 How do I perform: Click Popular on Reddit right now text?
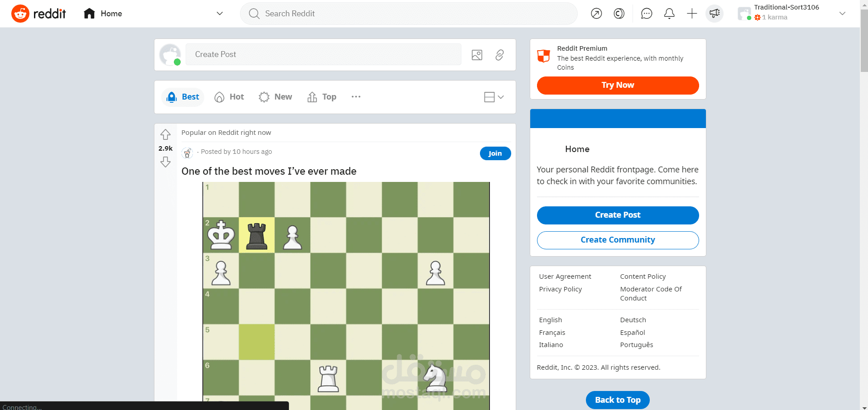[x=226, y=133]
